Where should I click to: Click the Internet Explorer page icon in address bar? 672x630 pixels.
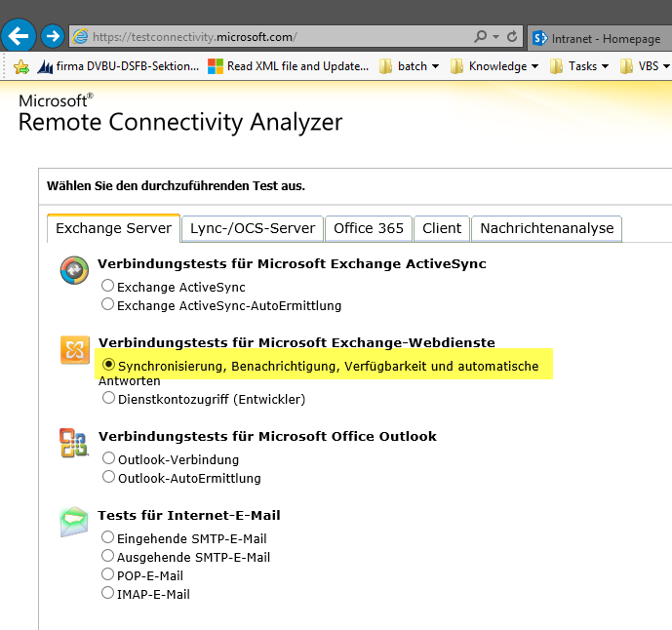80,37
